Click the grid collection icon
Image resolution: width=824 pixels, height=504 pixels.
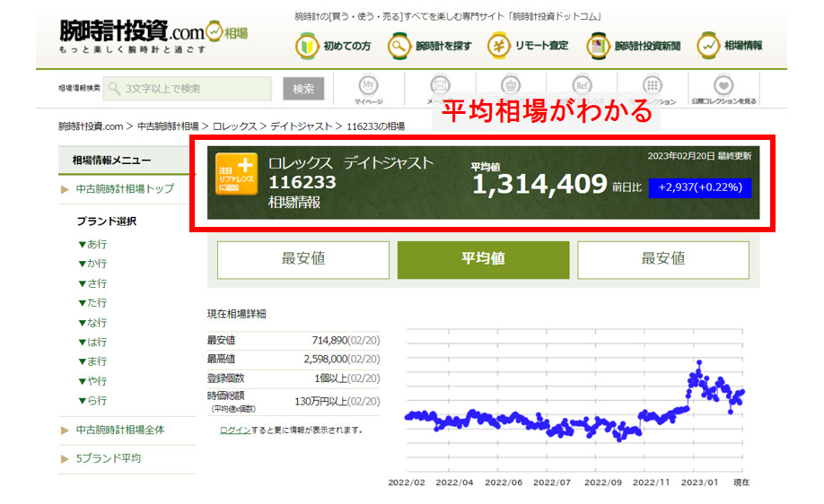pyautogui.click(x=653, y=85)
